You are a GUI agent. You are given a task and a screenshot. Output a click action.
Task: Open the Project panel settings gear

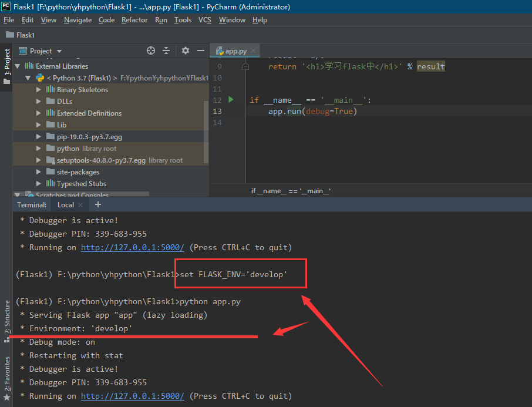pyautogui.click(x=184, y=51)
